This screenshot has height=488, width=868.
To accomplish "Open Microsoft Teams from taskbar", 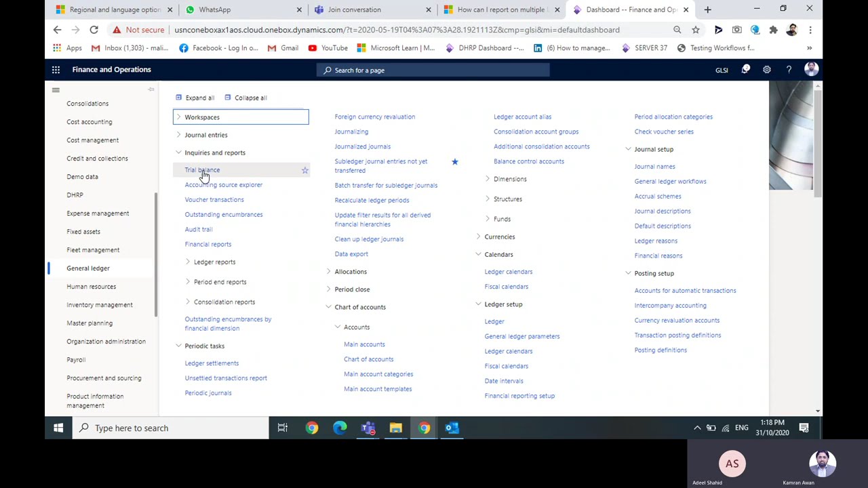I will pyautogui.click(x=368, y=428).
